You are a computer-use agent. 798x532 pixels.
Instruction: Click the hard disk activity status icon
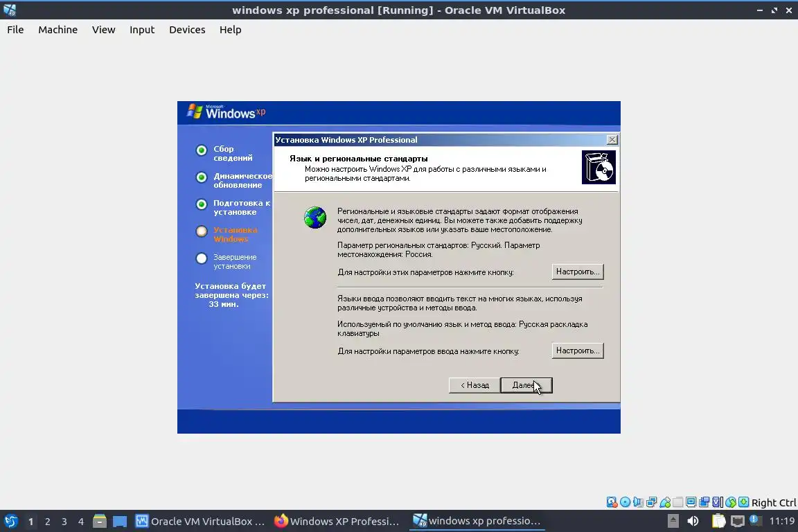[612, 502]
